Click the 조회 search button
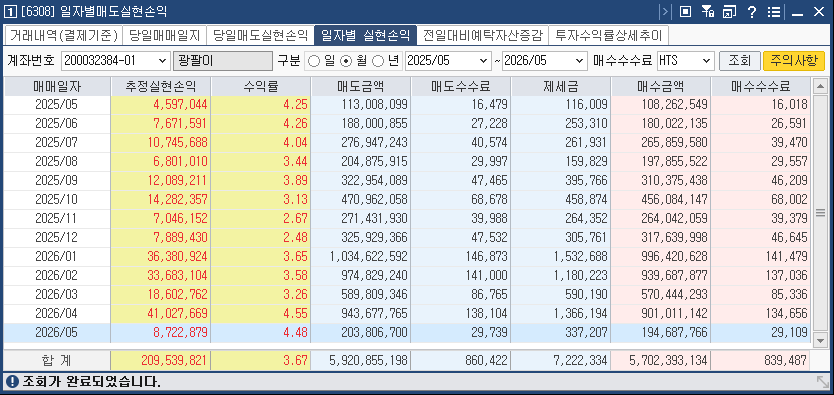The image size is (834, 395). pyautogui.click(x=739, y=61)
